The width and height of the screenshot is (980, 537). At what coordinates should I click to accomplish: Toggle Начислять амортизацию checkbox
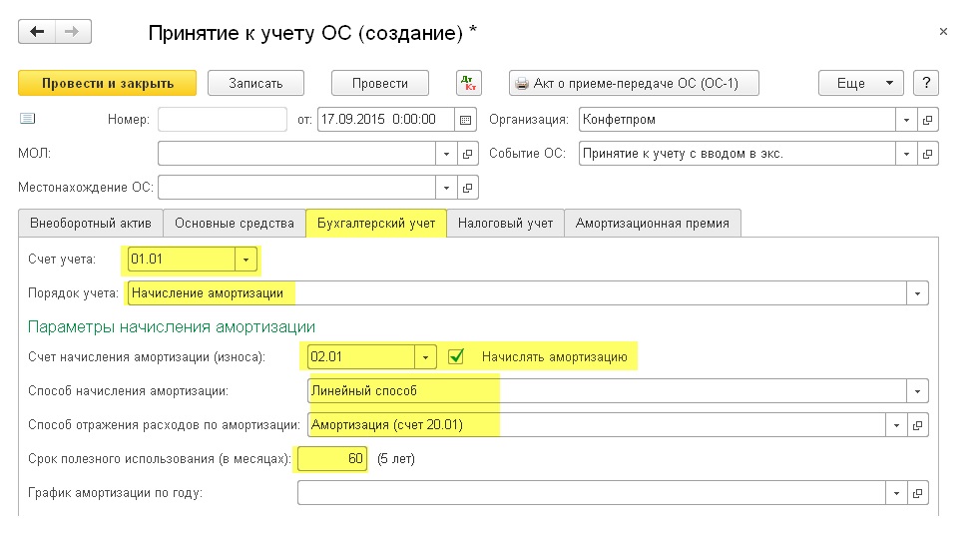pyautogui.click(x=456, y=356)
